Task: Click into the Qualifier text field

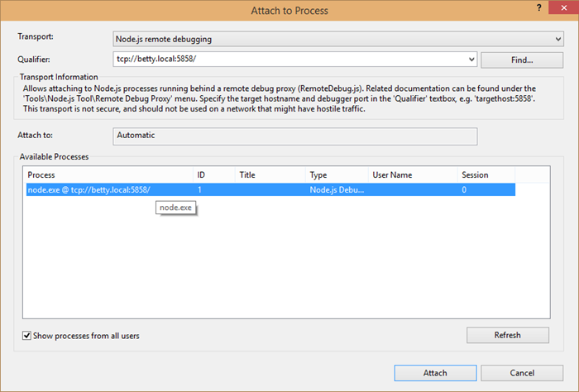Action: [x=289, y=60]
